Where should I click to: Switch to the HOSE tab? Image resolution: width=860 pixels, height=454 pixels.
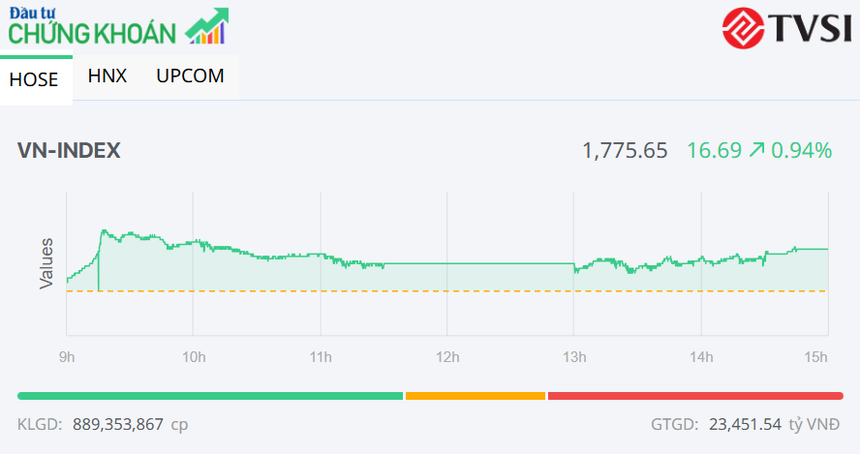tap(34, 80)
